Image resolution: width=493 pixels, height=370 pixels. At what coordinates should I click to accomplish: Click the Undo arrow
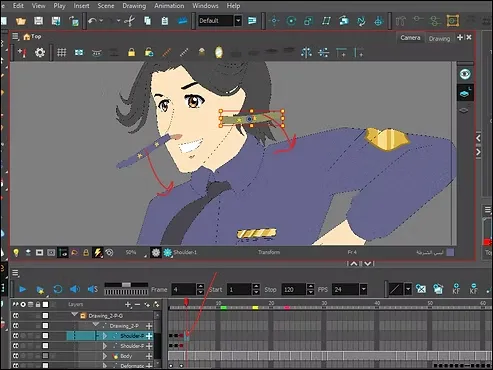point(92,21)
